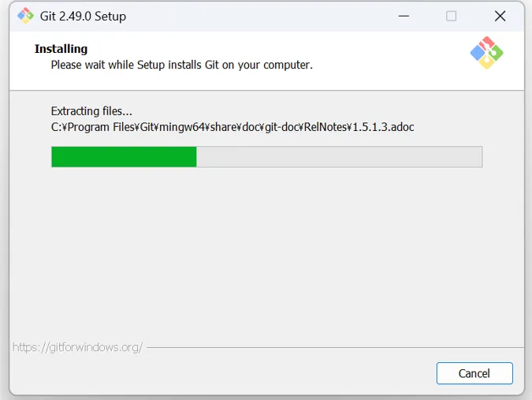
Task: Click the disabled maximize button
Action: pos(451,16)
